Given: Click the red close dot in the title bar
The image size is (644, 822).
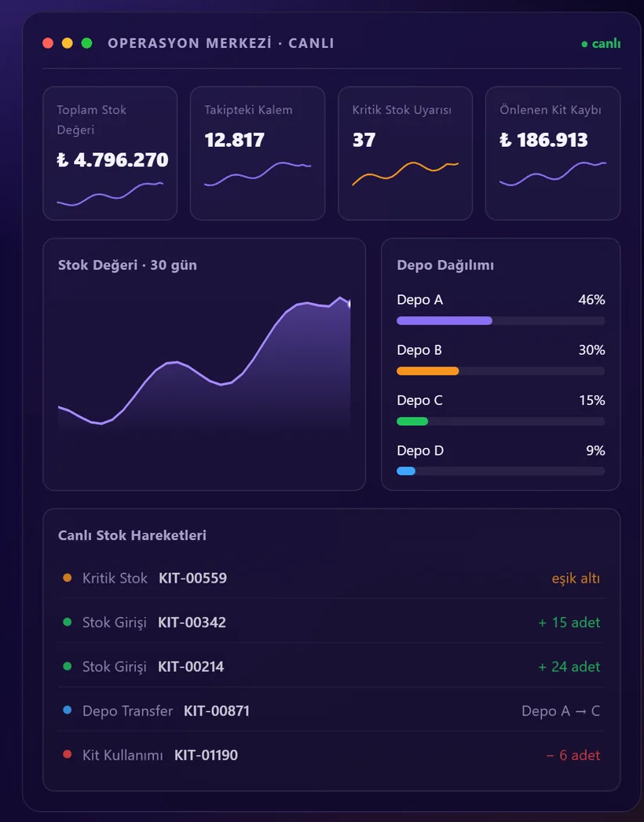Looking at the screenshot, I should (x=48, y=43).
